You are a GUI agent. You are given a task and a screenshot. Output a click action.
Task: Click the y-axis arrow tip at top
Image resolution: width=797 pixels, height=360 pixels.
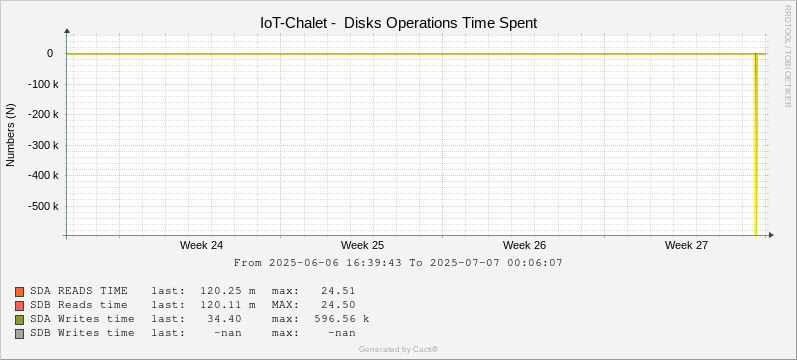point(67,31)
